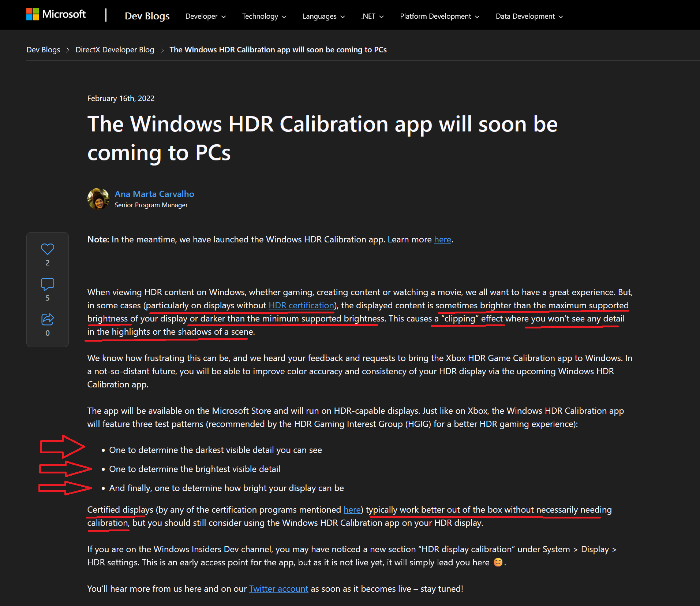Open the 'here' link after Learn more
This screenshot has height=606, width=700.
point(442,239)
